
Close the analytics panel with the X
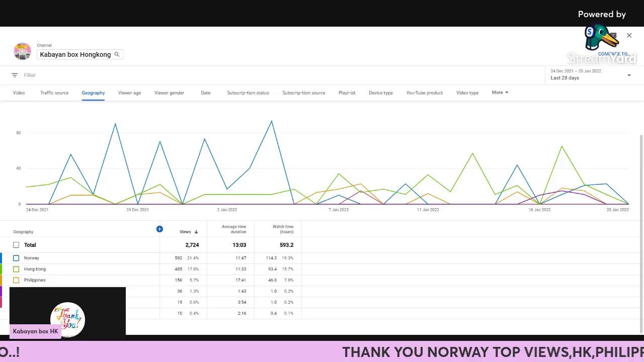(629, 35)
